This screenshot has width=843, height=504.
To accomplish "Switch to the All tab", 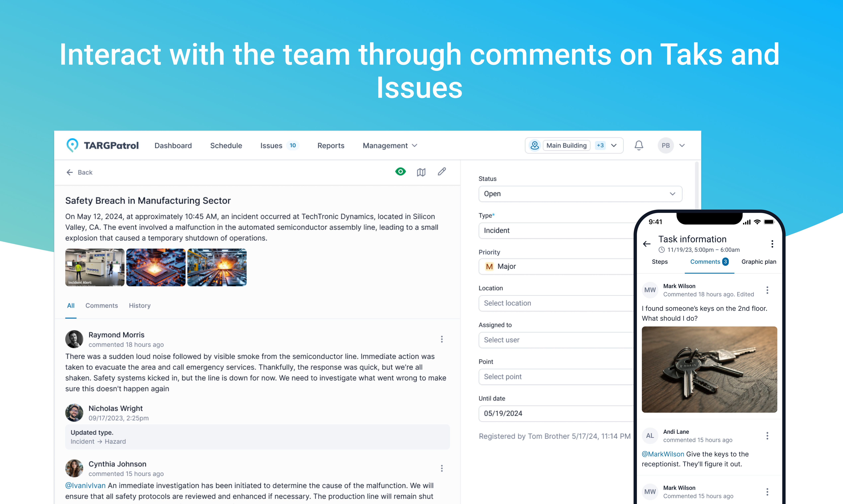I will tap(71, 306).
